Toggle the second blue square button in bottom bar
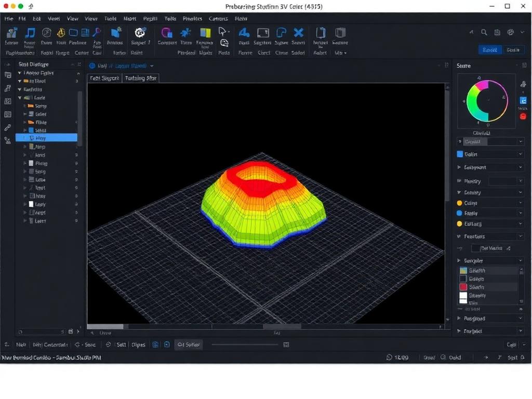 click(x=167, y=345)
